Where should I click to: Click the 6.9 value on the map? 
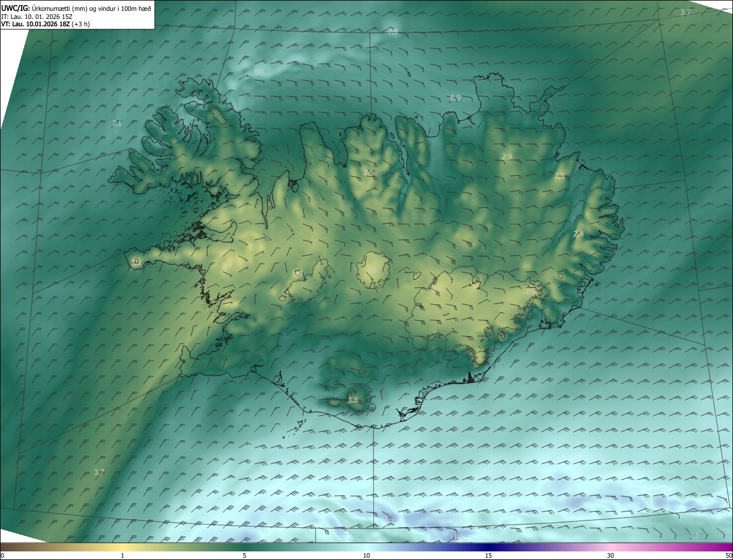tap(455, 98)
